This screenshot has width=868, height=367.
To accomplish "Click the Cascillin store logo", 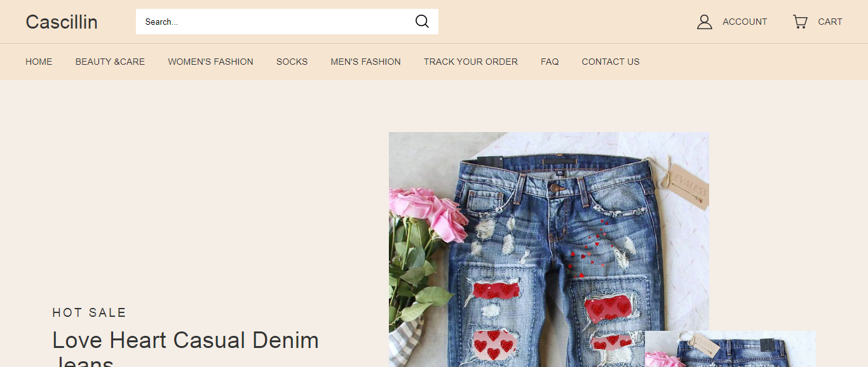I will coord(62,22).
